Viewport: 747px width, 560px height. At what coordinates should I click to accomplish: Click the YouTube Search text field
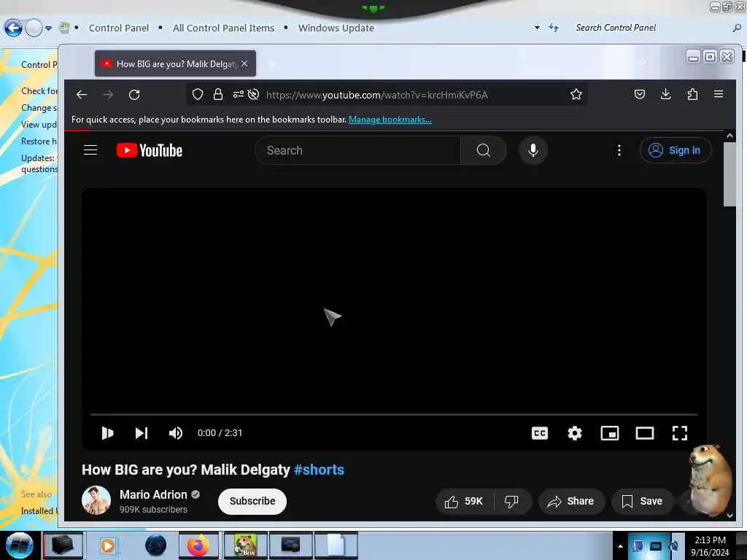point(358,150)
